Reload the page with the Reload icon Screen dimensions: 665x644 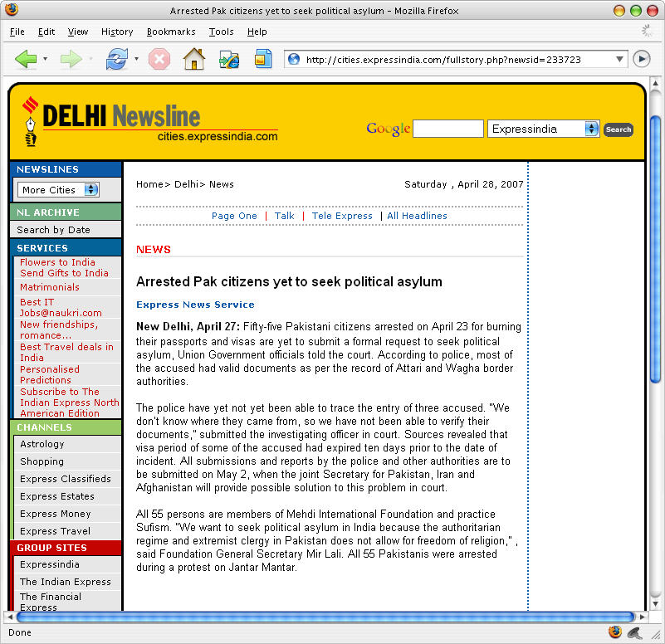116,59
